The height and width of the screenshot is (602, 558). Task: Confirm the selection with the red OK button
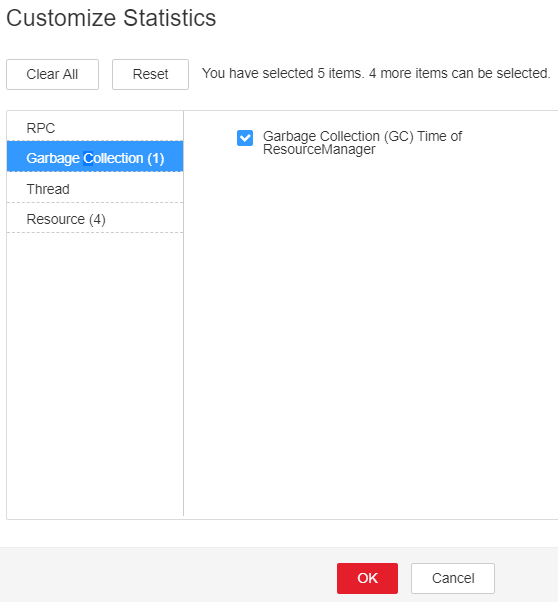pyautogui.click(x=367, y=578)
